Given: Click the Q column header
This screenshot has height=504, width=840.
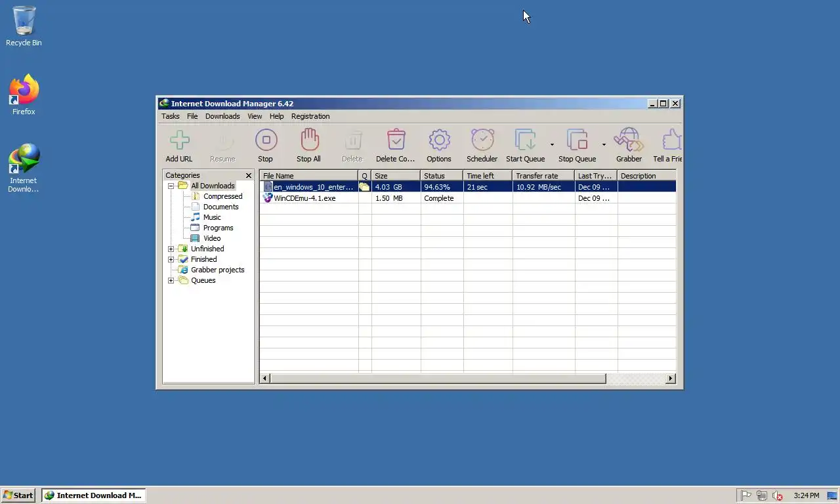Looking at the screenshot, I should (x=365, y=176).
